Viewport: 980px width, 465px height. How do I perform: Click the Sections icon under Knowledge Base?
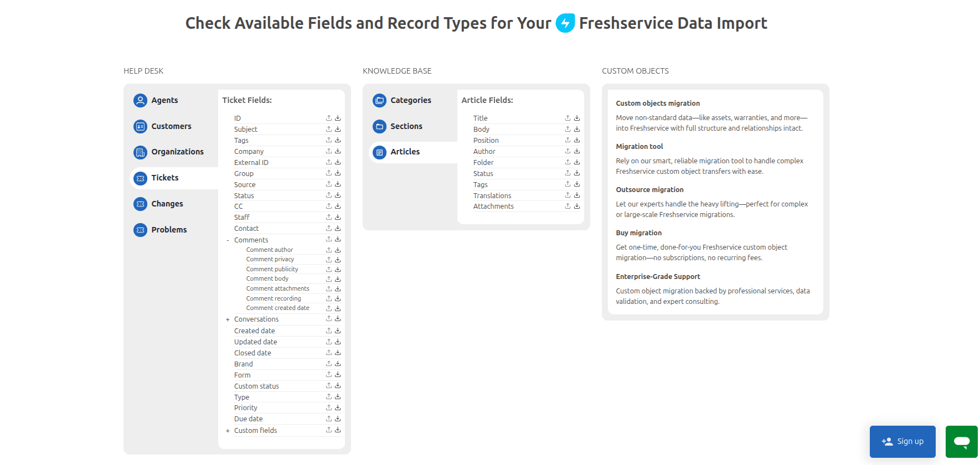click(380, 126)
